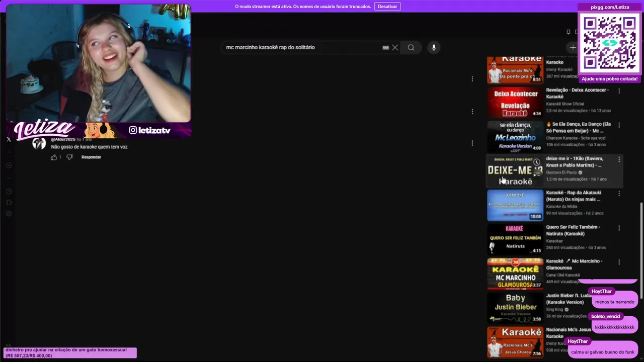
Task: Click the Desativar streamer mode button
Action: [387, 7]
